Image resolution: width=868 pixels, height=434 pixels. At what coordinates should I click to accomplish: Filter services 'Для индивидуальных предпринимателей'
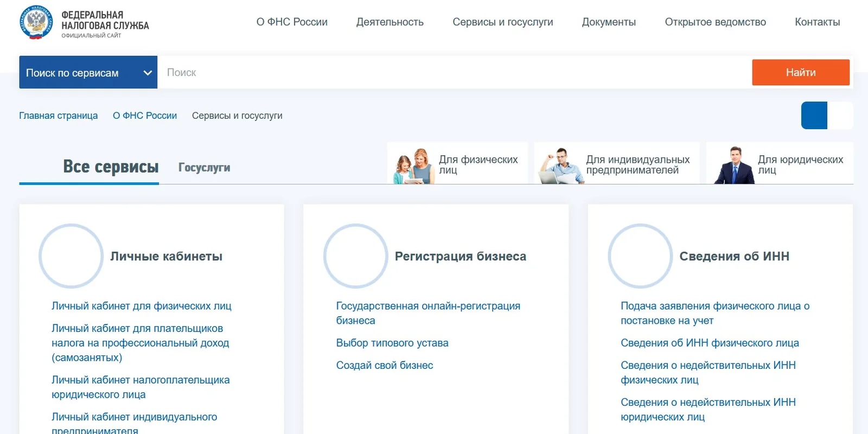[x=617, y=164]
